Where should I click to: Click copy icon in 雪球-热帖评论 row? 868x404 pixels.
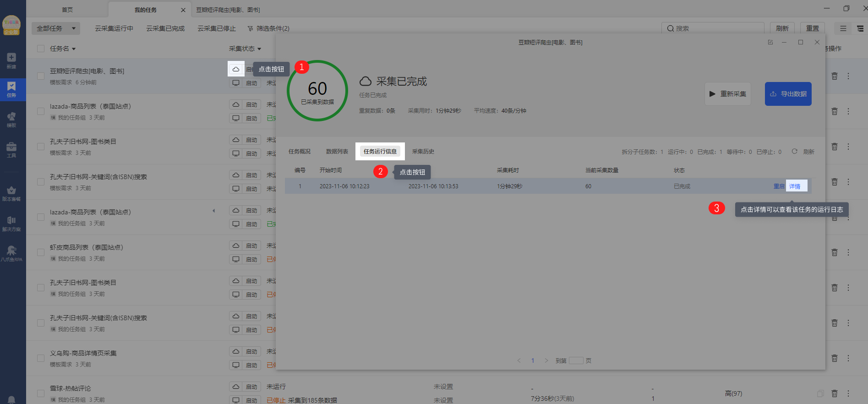pyautogui.click(x=820, y=393)
